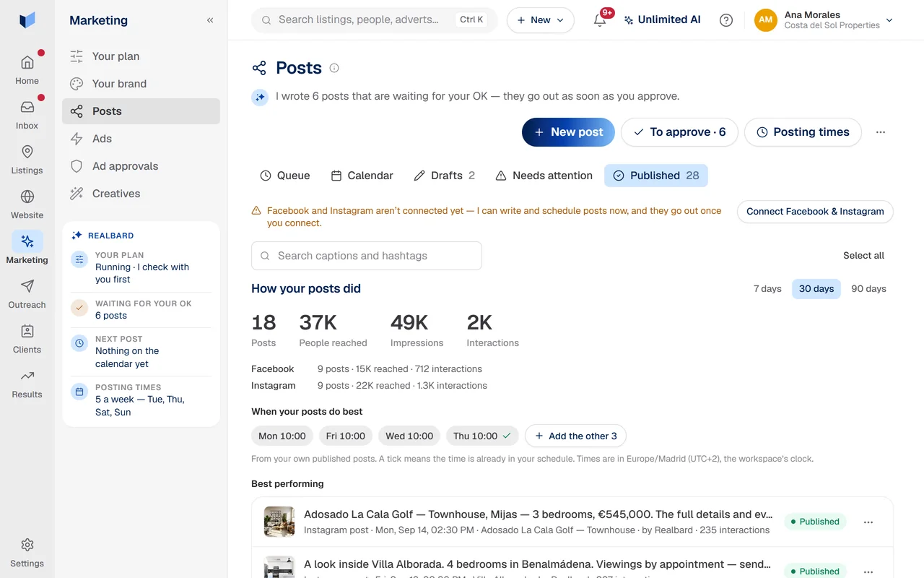Image resolution: width=924 pixels, height=578 pixels.
Task: Select the Published 28 tab
Action: point(656,176)
